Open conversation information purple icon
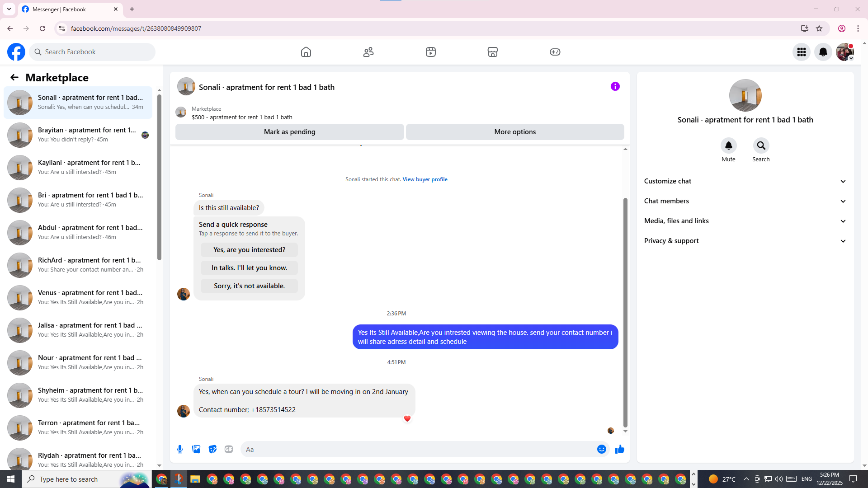The height and width of the screenshot is (488, 868). 615,86
